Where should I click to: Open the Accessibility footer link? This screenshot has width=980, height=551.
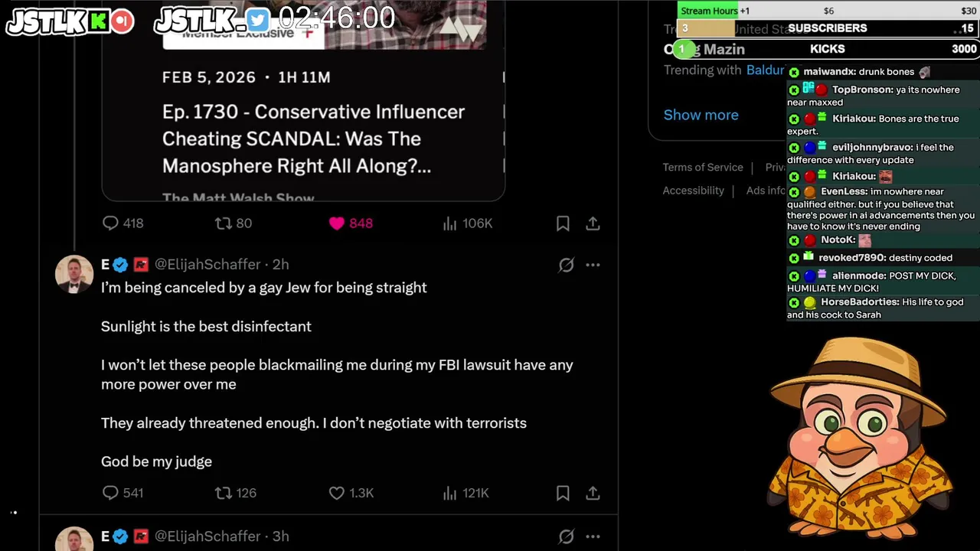click(693, 191)
